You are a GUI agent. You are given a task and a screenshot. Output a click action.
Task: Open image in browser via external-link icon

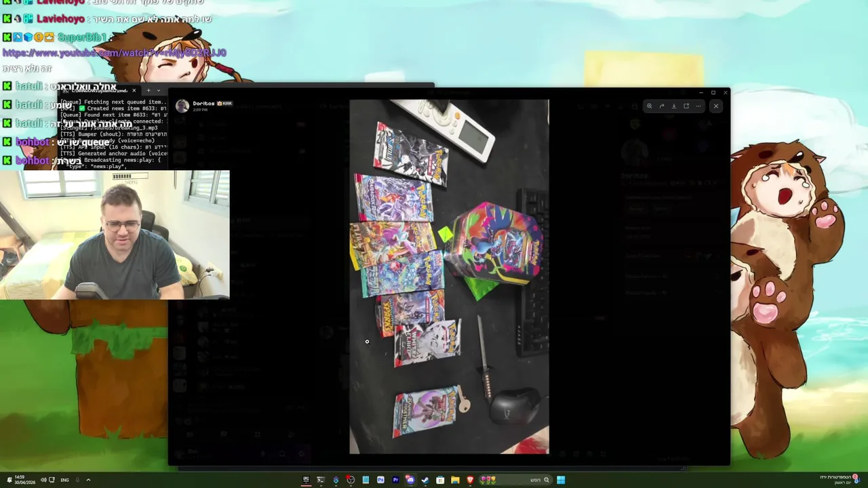click(686, 106)
